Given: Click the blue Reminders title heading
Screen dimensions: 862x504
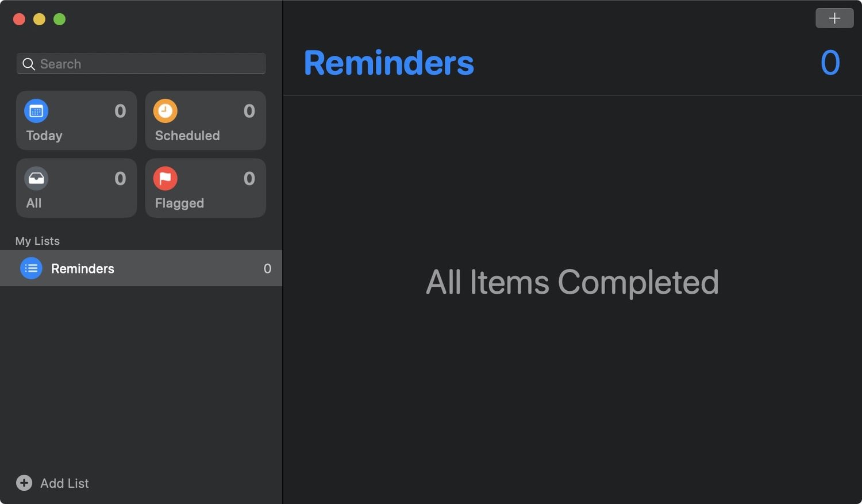Looking at the screenshot, I should click(x=389, y=63).
